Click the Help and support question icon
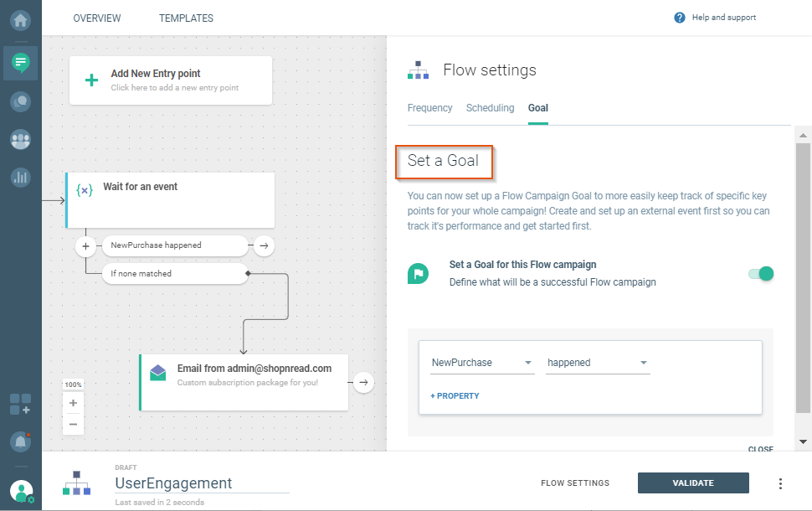This screenshot has height=511, width=812. click(680, 18)
